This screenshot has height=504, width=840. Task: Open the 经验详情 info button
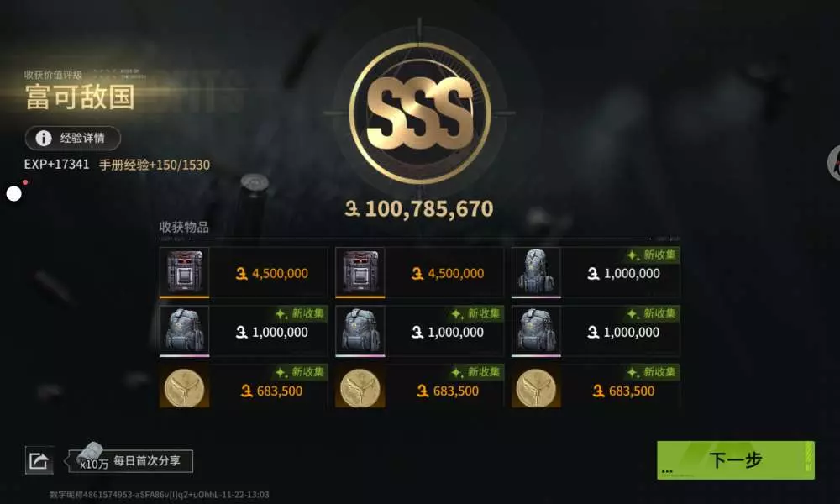(x=73, y=139)
